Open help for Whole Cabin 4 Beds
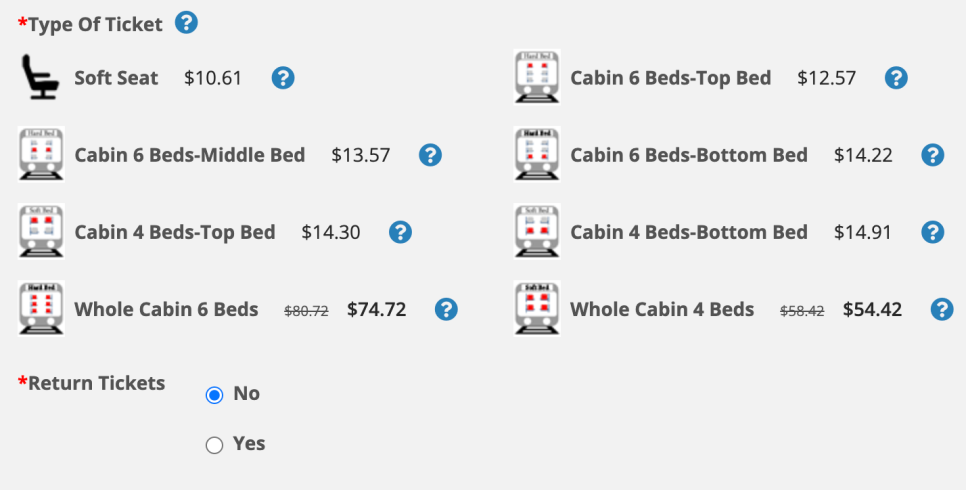 pos(942,309)
